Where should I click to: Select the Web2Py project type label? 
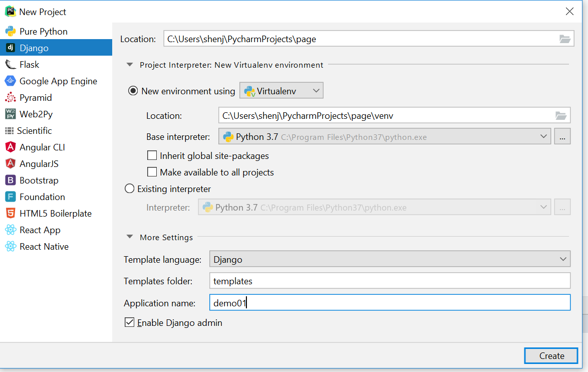click(36, 114)
